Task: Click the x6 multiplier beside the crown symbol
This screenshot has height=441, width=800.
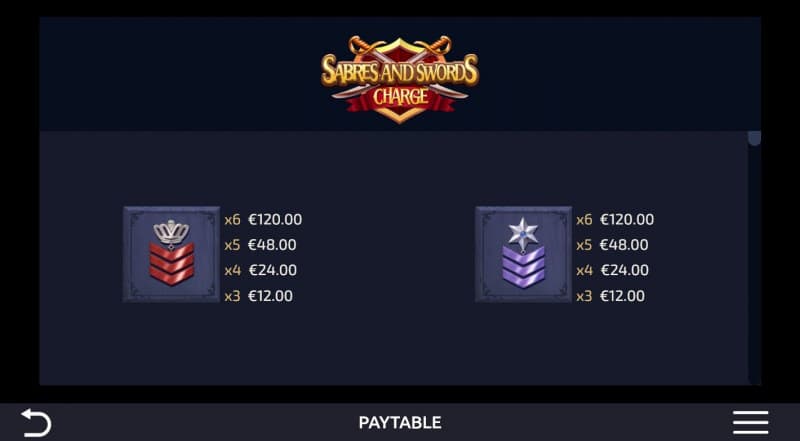Action: [232, 220]
